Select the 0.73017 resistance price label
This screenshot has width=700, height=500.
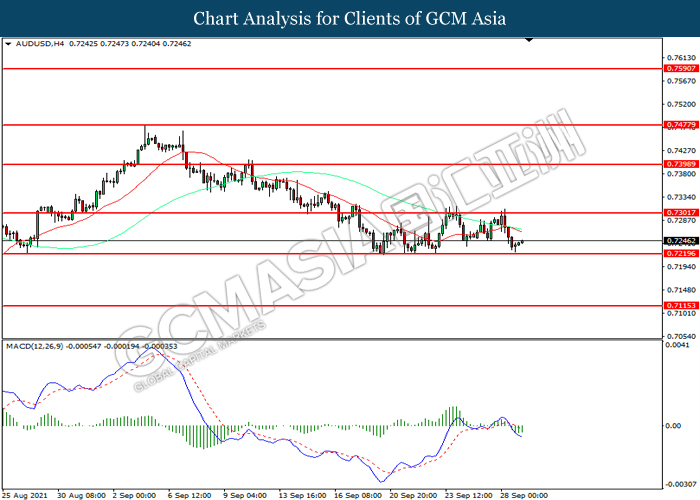(681, 212)
